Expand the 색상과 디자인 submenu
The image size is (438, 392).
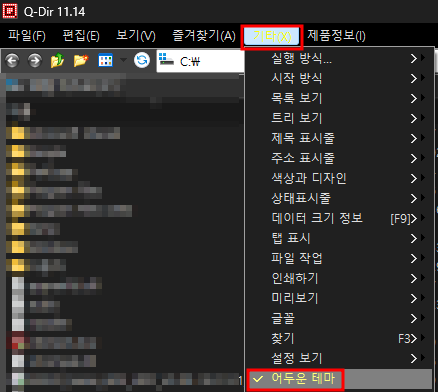pos(339,178)
